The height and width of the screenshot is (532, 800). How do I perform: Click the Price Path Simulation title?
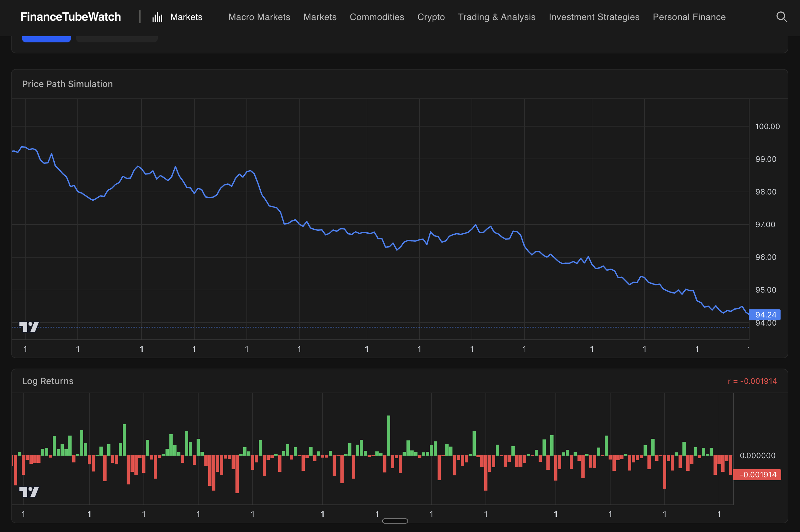click(x=67, y=84)
